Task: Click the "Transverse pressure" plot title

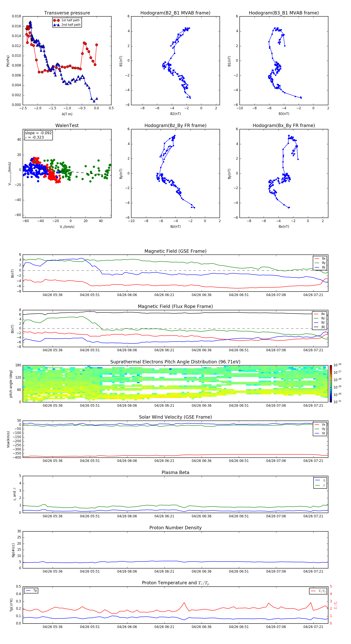Action: pos(67,13)
